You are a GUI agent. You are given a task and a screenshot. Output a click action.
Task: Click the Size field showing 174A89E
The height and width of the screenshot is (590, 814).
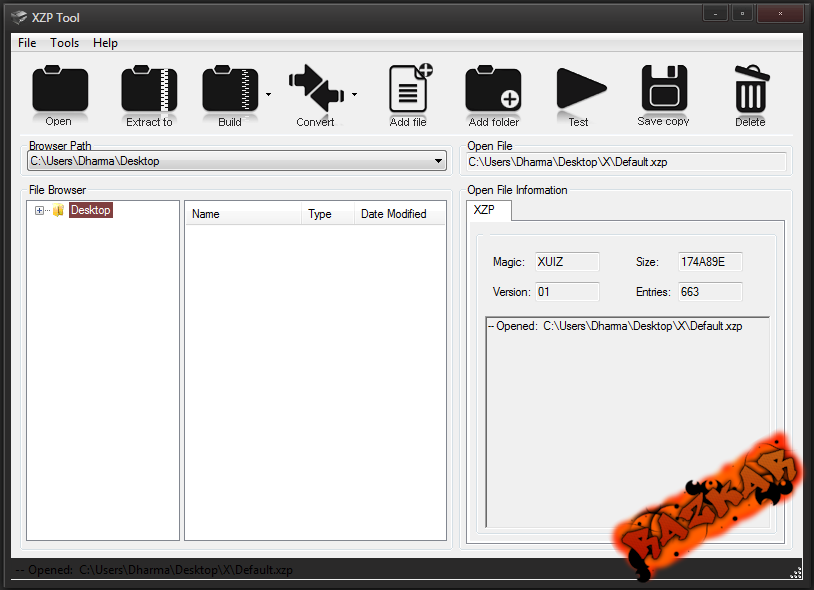(x=710, y=262)
